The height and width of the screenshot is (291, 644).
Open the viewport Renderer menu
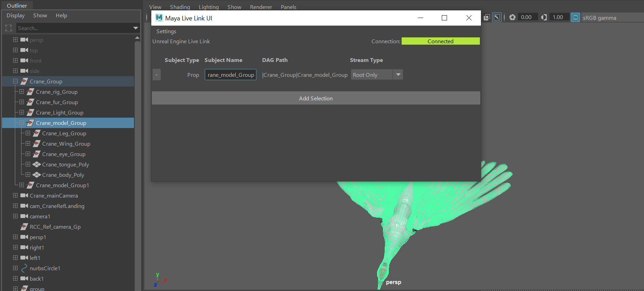[x=261, y=7]
